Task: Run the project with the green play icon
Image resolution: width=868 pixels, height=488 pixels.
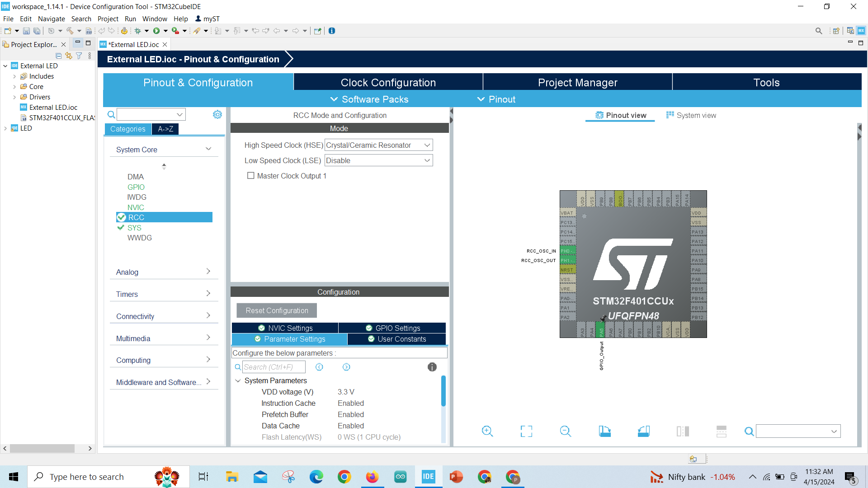Action: point(156,31)
